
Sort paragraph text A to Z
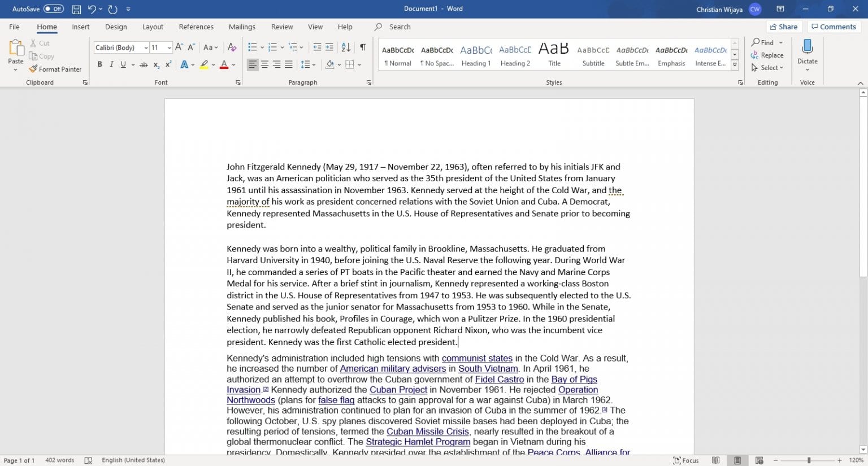346,47
